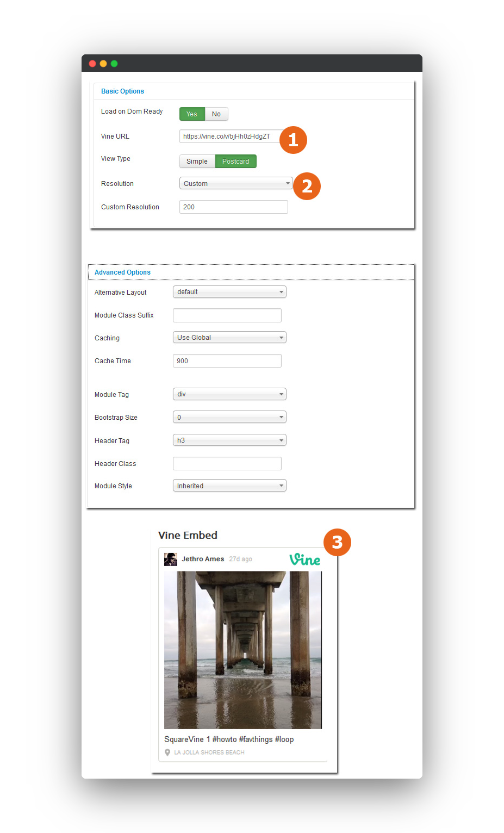Click the #loop hashtag
The image size is (504, 833).
click(x=284, y=739)
